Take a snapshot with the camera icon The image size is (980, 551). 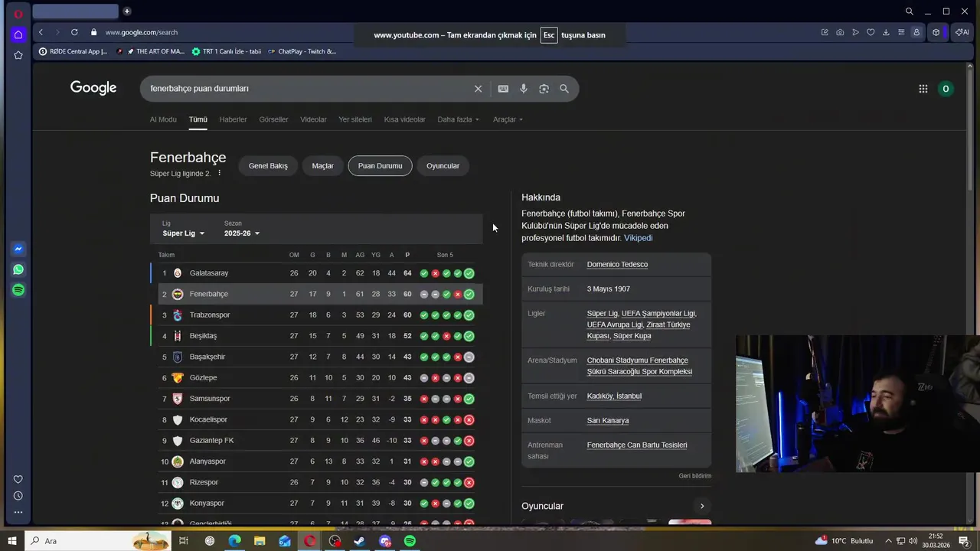click(840, 32)
